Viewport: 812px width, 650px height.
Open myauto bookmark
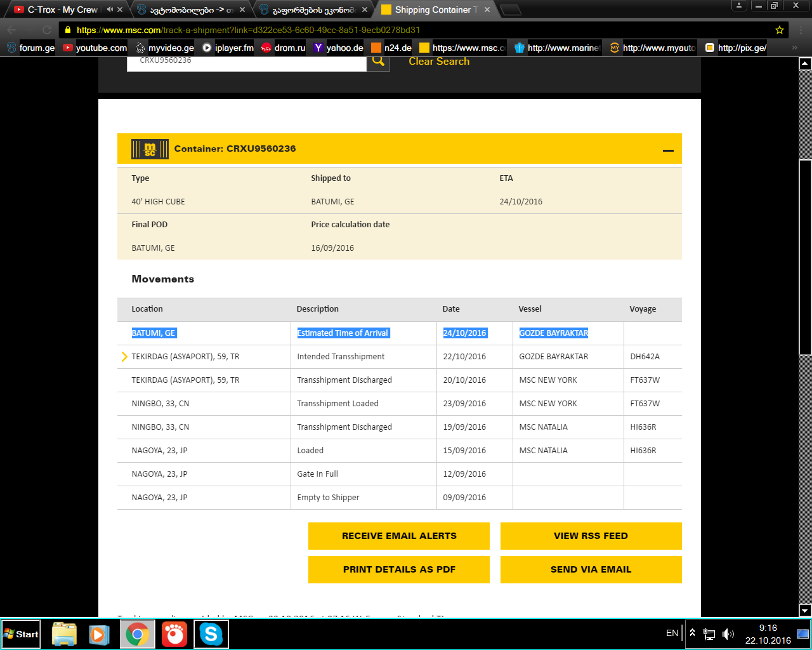pyautogui.click(x=653, y=48)
